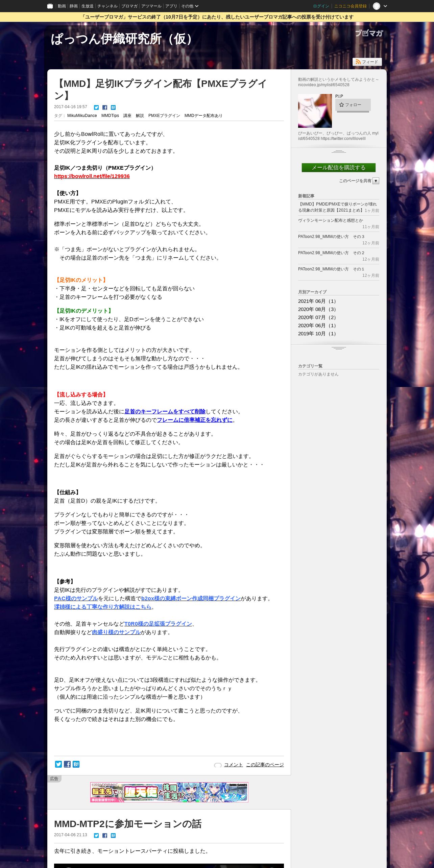
Task: Open the 2021年 06月（1）archive
Action: pos(317,301)
